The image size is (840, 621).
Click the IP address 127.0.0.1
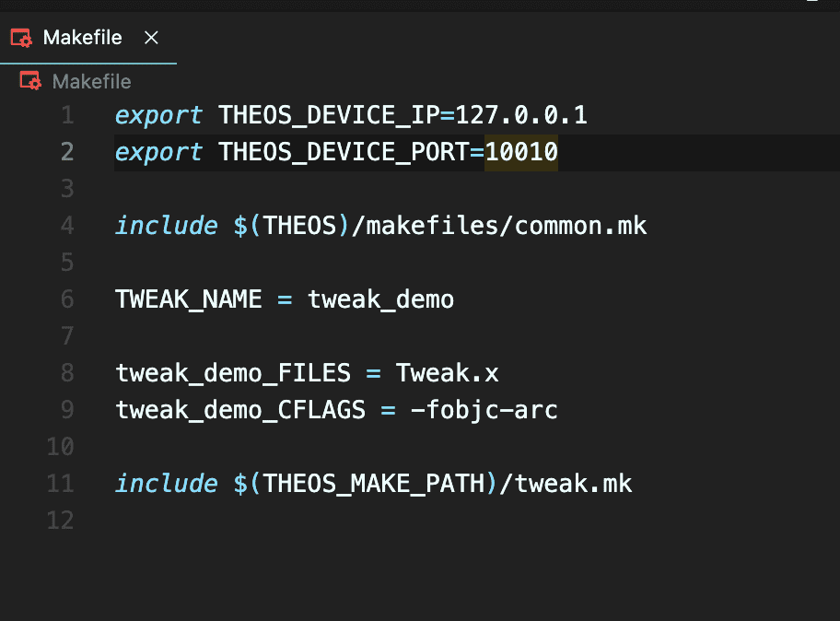521,115
